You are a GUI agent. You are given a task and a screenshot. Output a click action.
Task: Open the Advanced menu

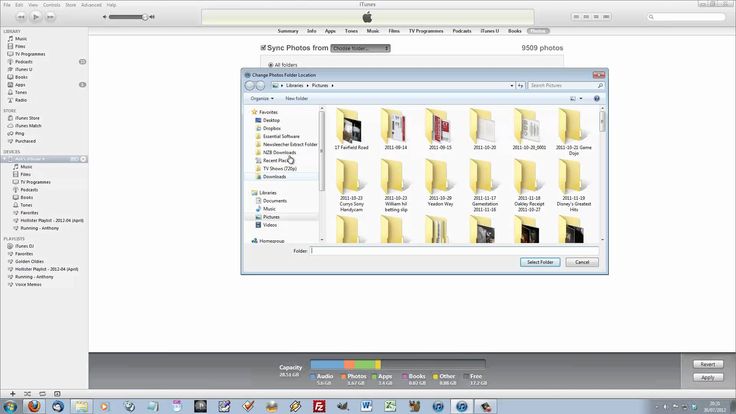pyautogui.click(x=91, y=5)
